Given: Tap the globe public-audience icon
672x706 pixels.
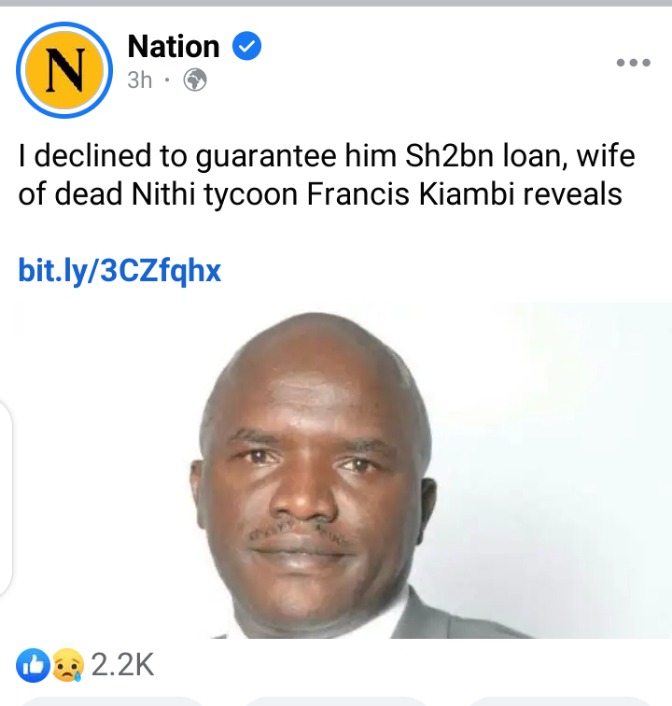Looking at the screenshot, I should pyautogui.click(x=195, y=80).
